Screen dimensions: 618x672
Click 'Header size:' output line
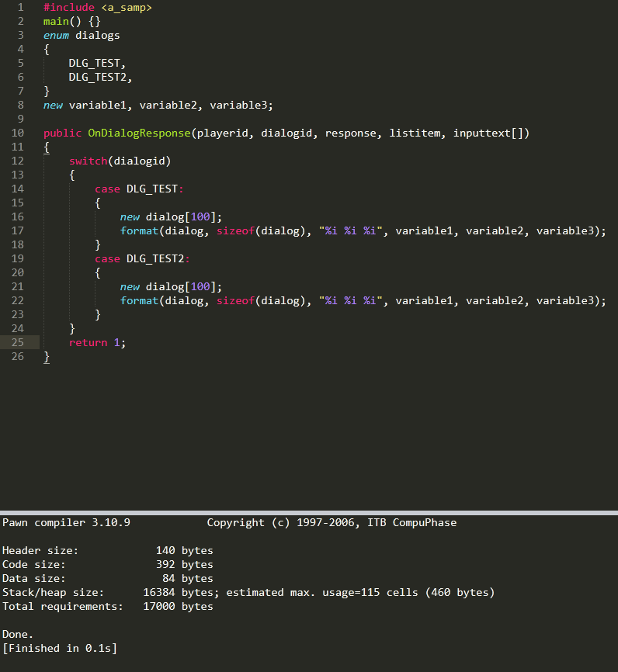108,551
